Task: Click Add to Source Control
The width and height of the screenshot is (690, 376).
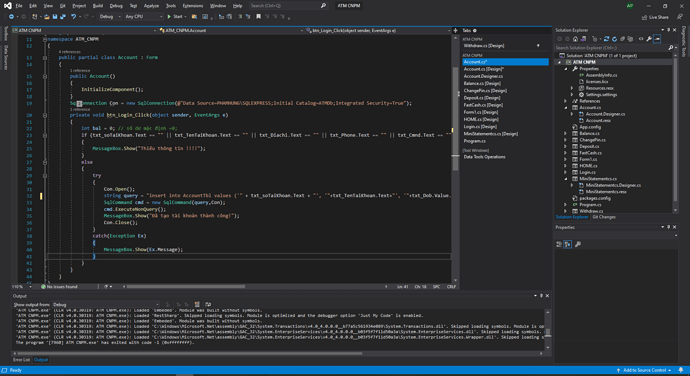Action: coord(643,370)
